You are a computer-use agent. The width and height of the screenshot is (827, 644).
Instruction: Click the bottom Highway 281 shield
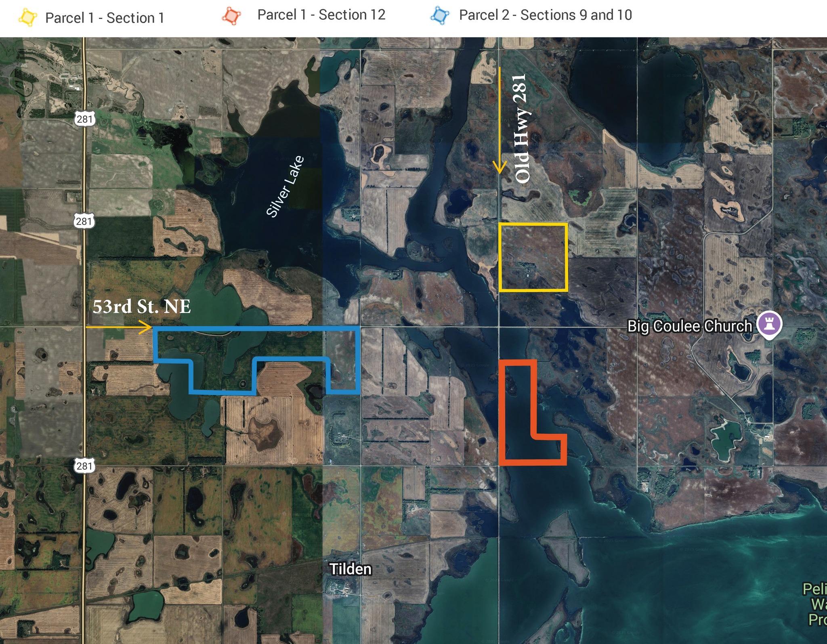tap(84, 466)
